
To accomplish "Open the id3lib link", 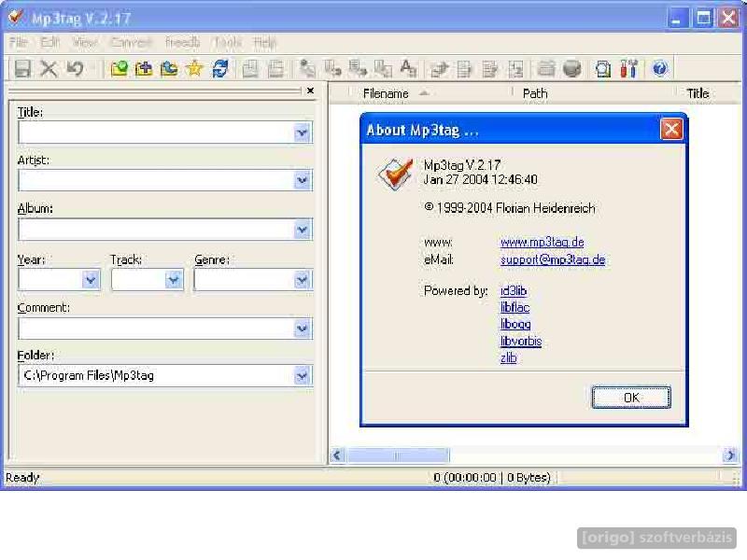I will [x=514, y=290].
